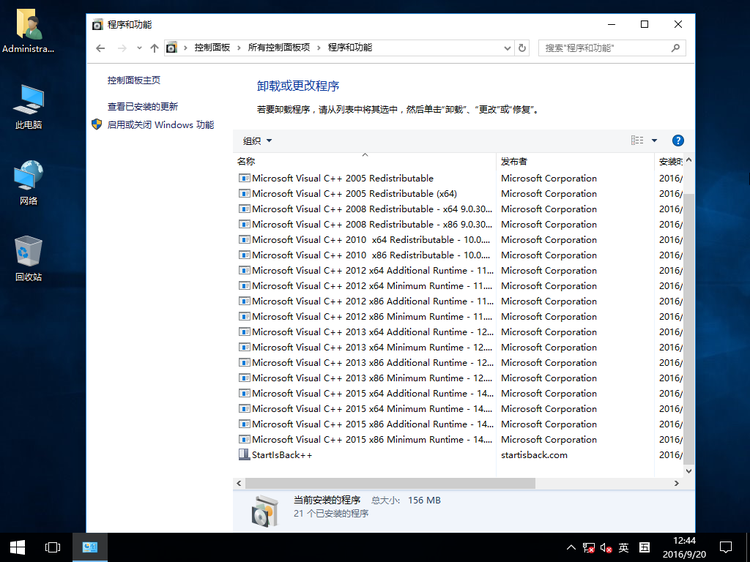
Task: Open the Action Center notification icon
Action: tap(726, 547)
